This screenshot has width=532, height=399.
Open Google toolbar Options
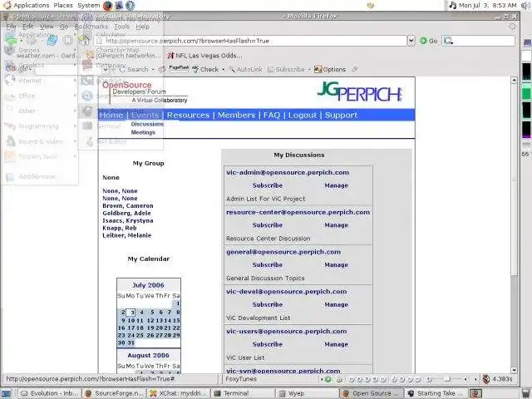pyautogui.click(x=330, y=69)
